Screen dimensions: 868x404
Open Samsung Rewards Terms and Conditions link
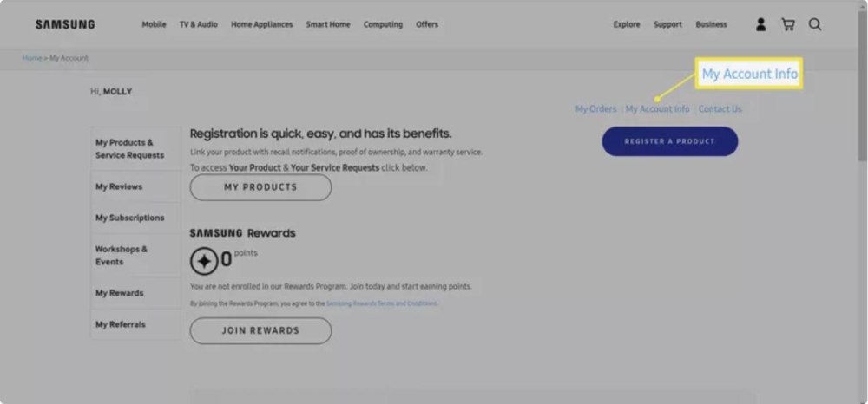pos(382,304)
